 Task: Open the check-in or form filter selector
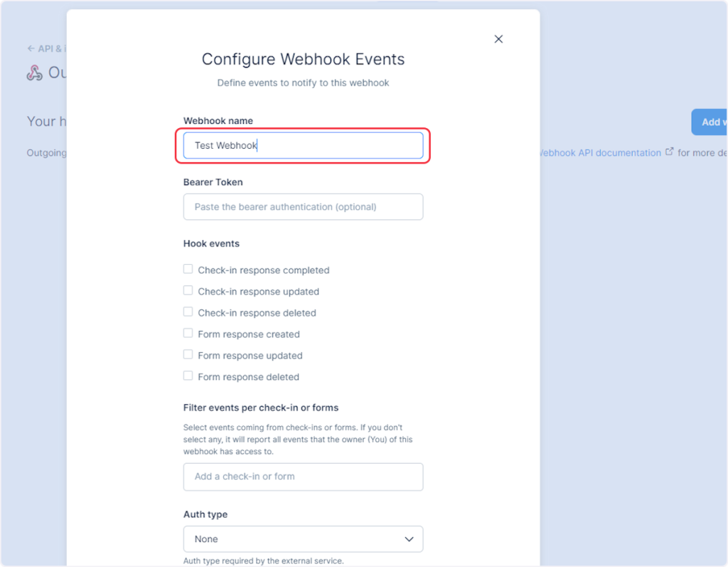coord(303,477)
